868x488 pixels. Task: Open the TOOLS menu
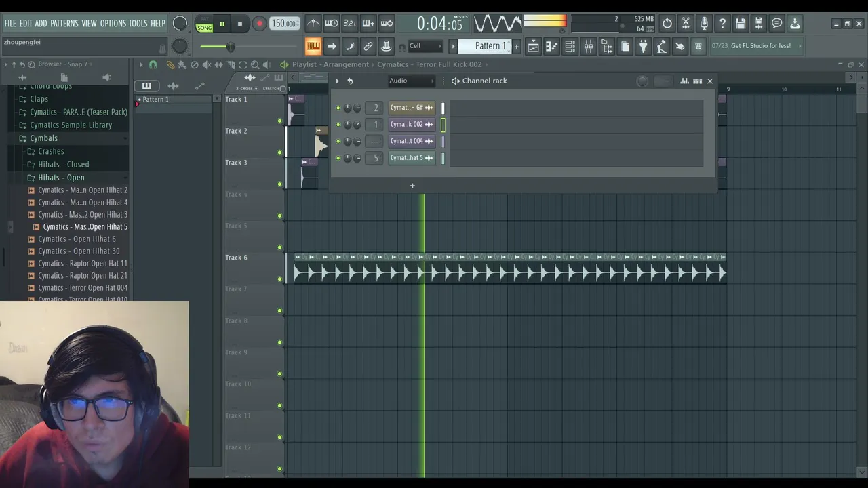click(138, 24)
